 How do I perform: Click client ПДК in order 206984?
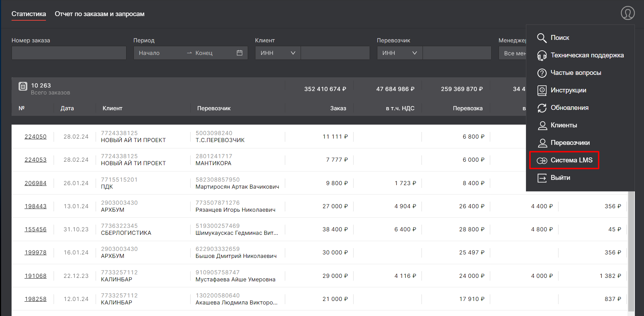(107, 187)
